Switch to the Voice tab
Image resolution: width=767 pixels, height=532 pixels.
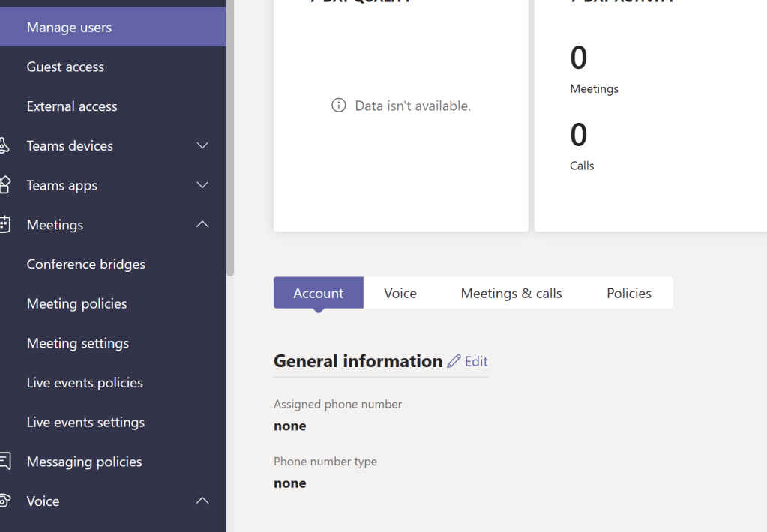pos(400,293)
